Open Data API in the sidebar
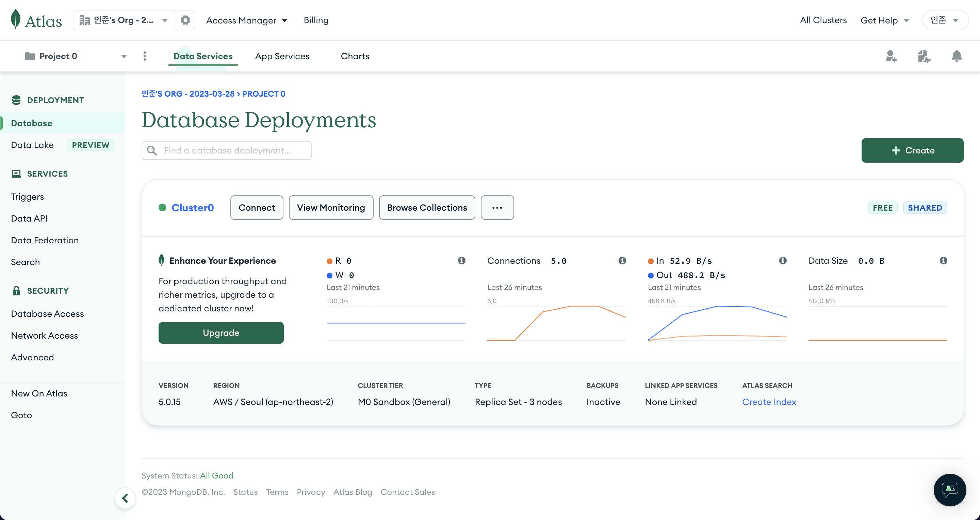The height and width of the screenshot is (520, 980). [x=29, y=218]
